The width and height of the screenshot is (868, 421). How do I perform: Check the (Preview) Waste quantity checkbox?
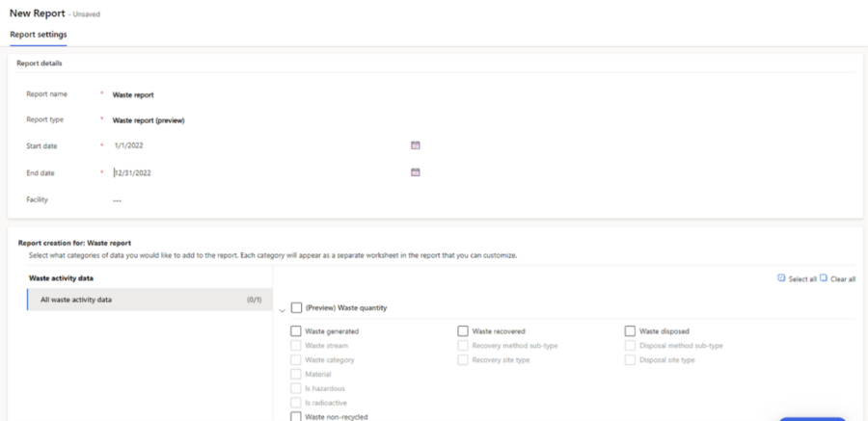[x=296, y=307]
